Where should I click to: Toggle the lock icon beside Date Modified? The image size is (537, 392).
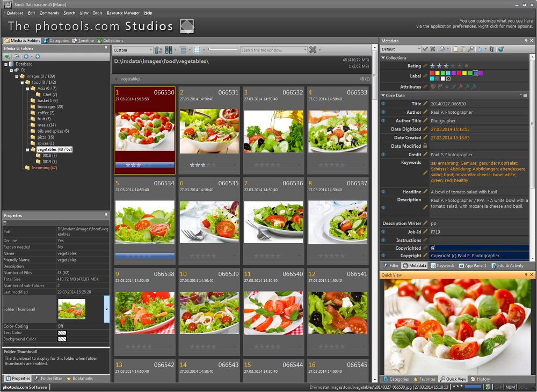pyautogui.click(x=425, y=146)
